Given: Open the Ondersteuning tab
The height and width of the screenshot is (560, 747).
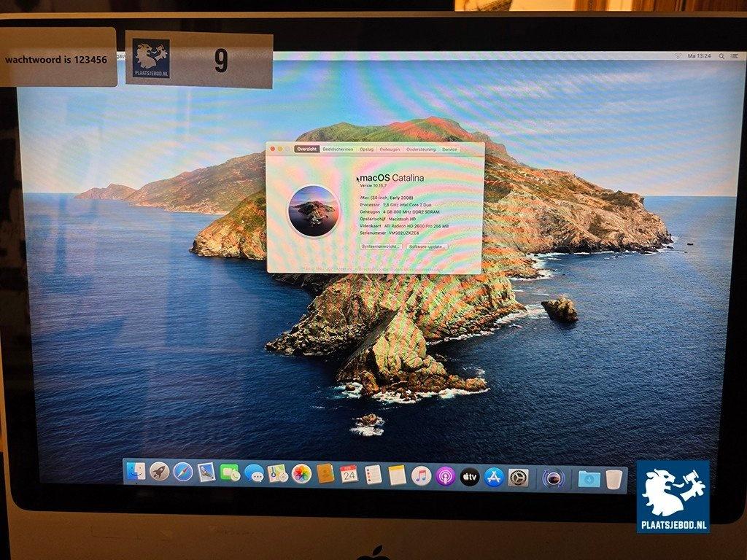Looking at the screenshot, I should click(x=421, y=149).
